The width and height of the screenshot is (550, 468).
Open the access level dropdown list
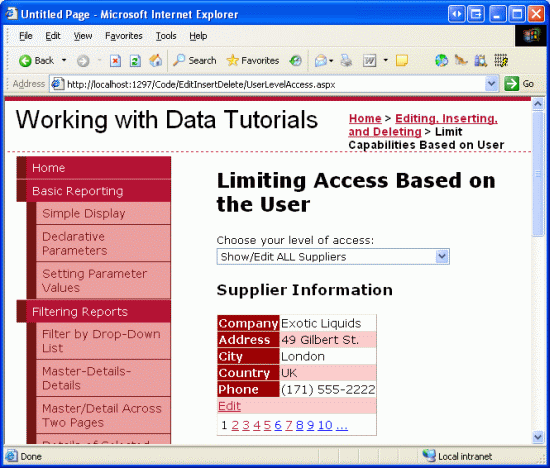pos(333,257)
